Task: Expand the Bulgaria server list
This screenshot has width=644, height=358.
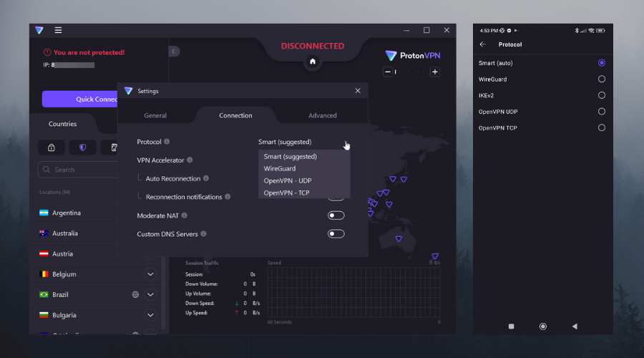Action: 150,315
